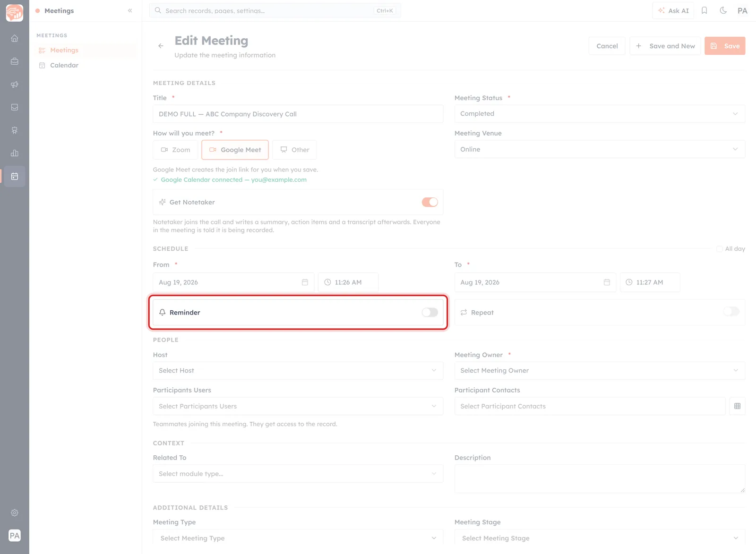The width and height of the screenshot is (756, 554).
Task: Open the PA profile in top bar
Action: point(742,10)
